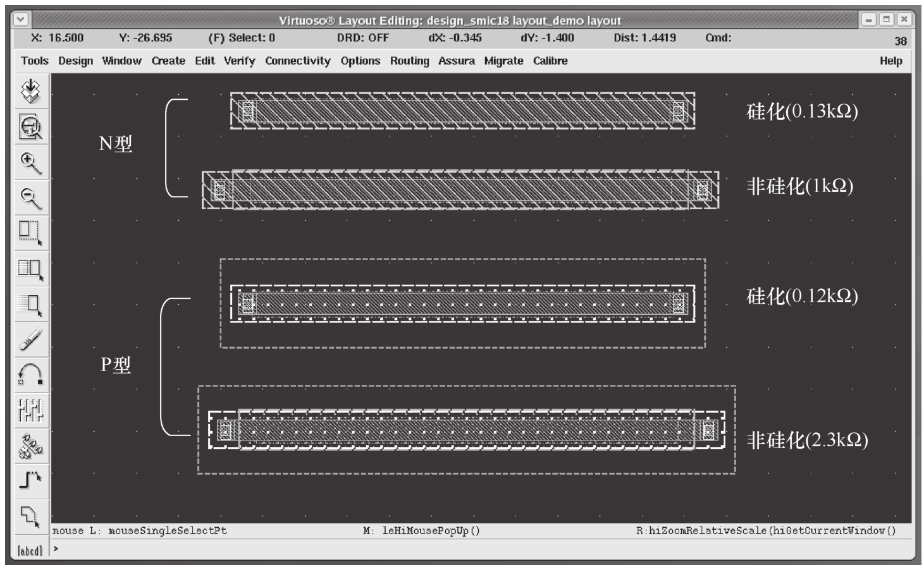Open the Connectivity menu
The height and width of the screenshot is (567, 924).
[x=298, y=61]
